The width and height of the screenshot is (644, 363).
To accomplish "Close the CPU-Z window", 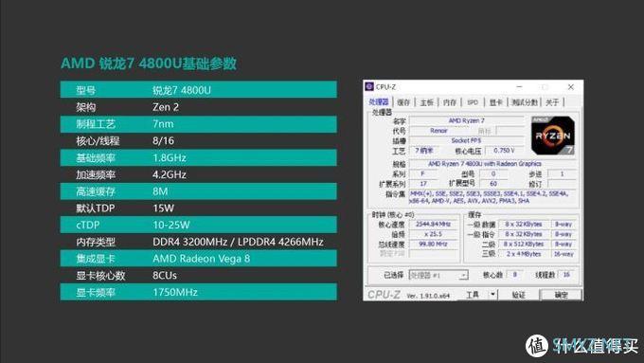I will coord(571,87).
